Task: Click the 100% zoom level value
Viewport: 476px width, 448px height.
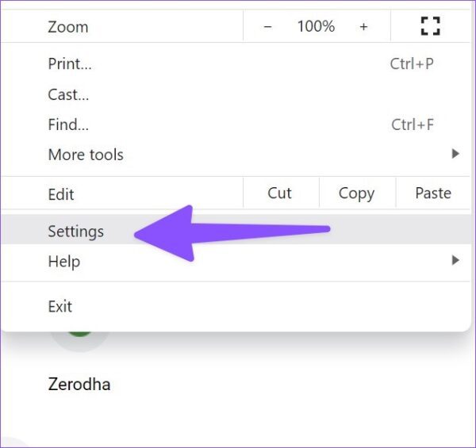Action: (316, 26)
